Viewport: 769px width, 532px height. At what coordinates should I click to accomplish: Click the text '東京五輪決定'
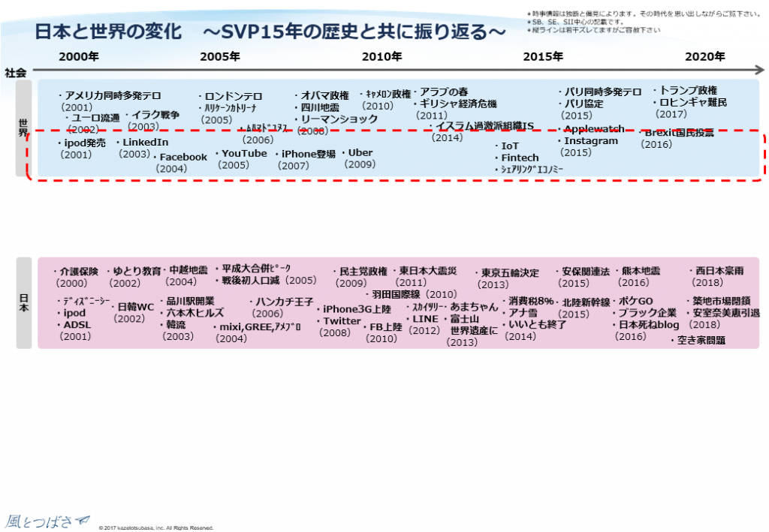(510, 273)
